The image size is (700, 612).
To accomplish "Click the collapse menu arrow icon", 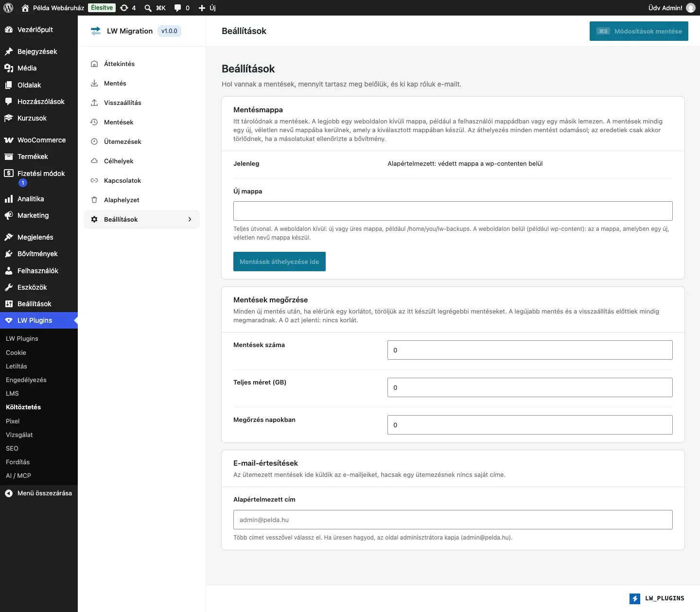I will point(9,493).
